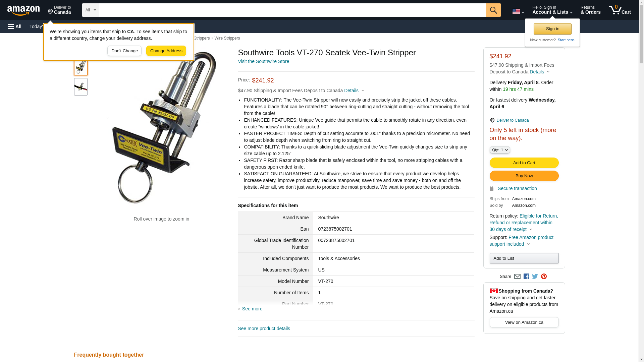Click the search magnifier button
Viewport: 644px width, 362px height.
tap(493, 10)
